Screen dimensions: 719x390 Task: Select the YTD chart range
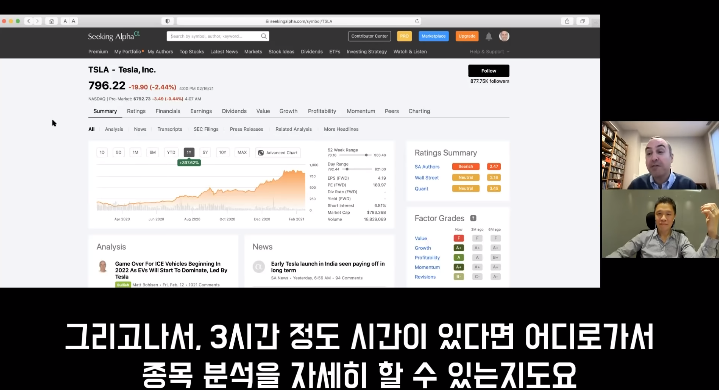pyautogui.click(x=171, y=153)
